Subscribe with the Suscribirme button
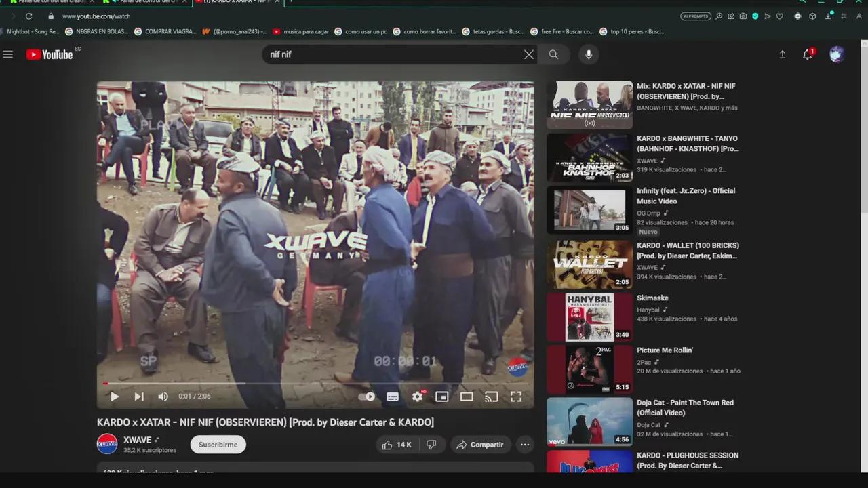 point(218,445)
